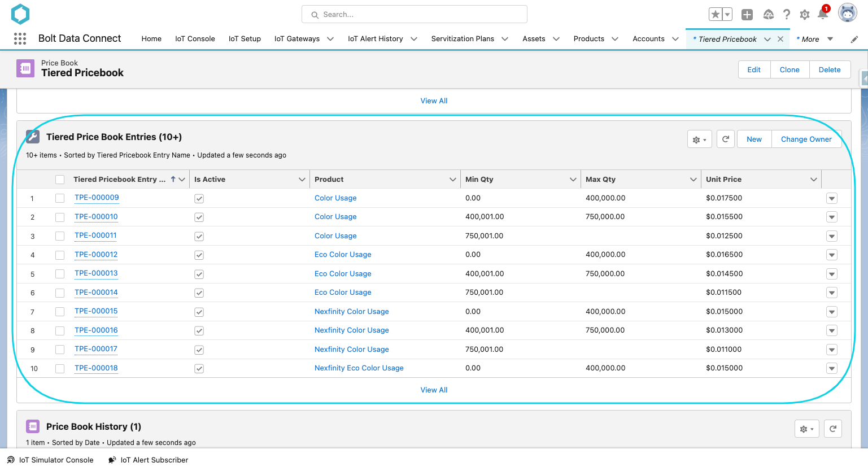The width and height of the screenshot is (868, 471).
Task: Toggle Is Active checkbox for TPE-000011
Action: point(199,237)
